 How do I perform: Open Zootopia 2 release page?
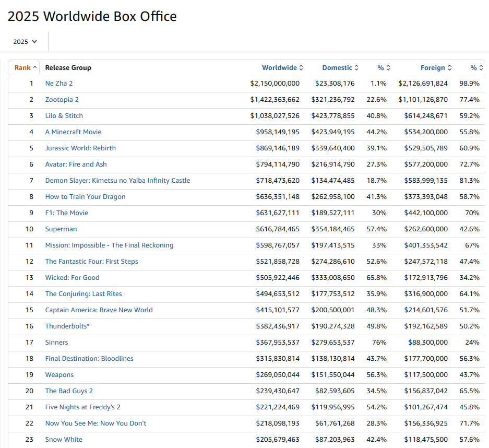(x=62, y=100)
